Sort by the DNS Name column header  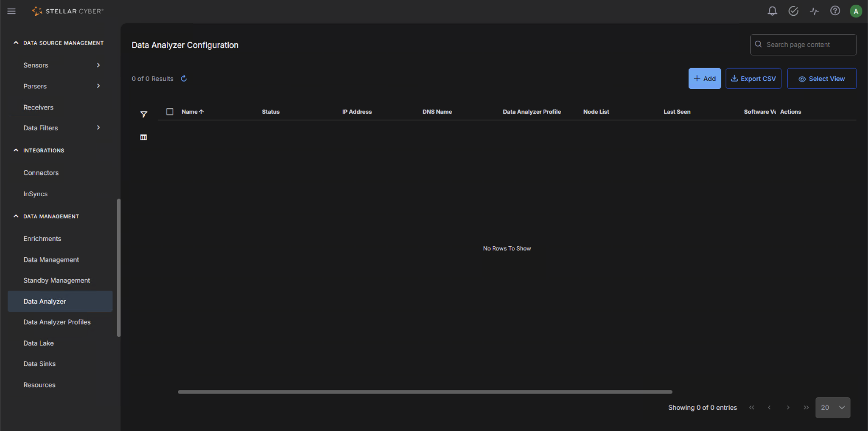click(437, 112)
